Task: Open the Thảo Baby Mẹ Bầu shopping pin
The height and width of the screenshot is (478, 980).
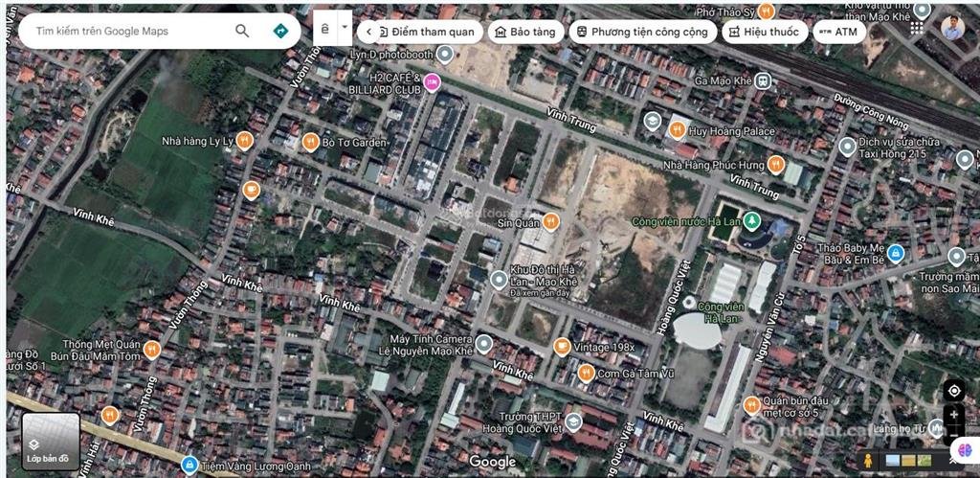Action: [896, 254]
